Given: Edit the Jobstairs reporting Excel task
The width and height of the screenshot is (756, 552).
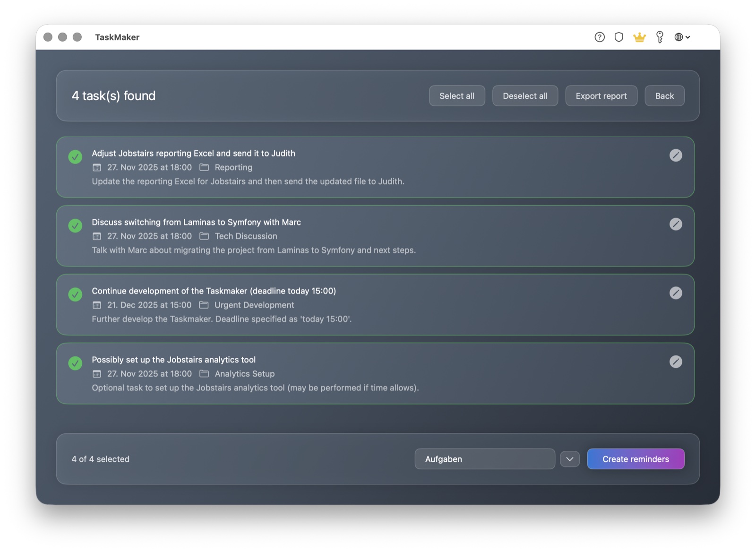Looking at the screenshot, I should pyautogui.click(x=676, y=155).
